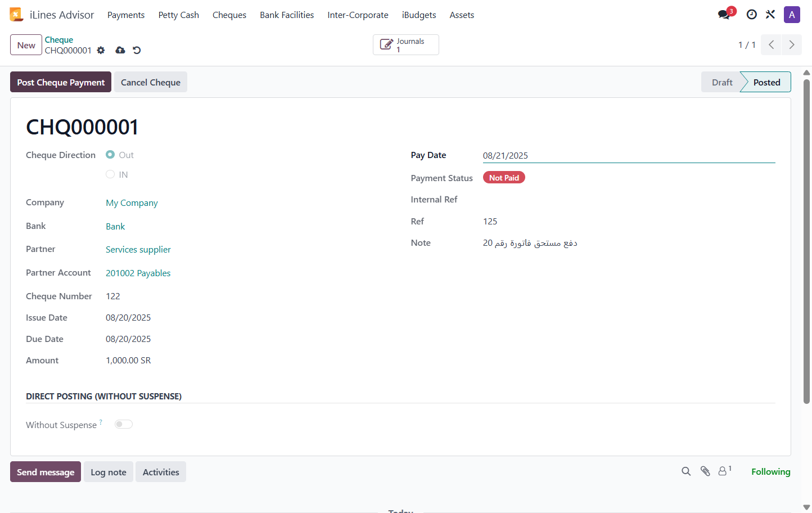Open the iLines Advisor app logo

pyautogui.click(x=16, y=15)
